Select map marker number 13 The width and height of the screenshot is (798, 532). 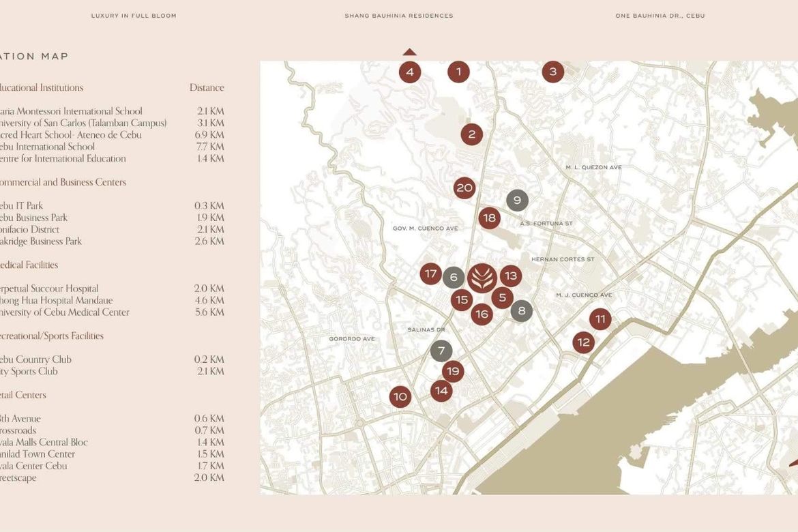tap(510, 276)
